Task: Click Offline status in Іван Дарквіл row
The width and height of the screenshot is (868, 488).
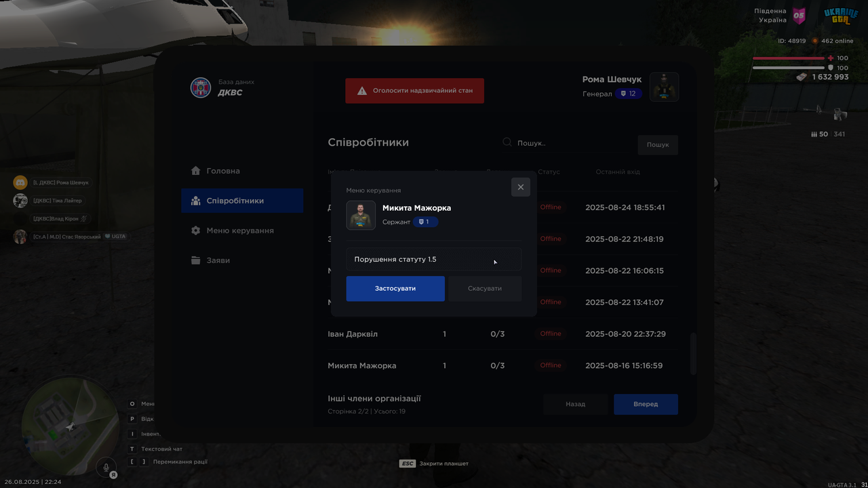Action: pos(551,333)
